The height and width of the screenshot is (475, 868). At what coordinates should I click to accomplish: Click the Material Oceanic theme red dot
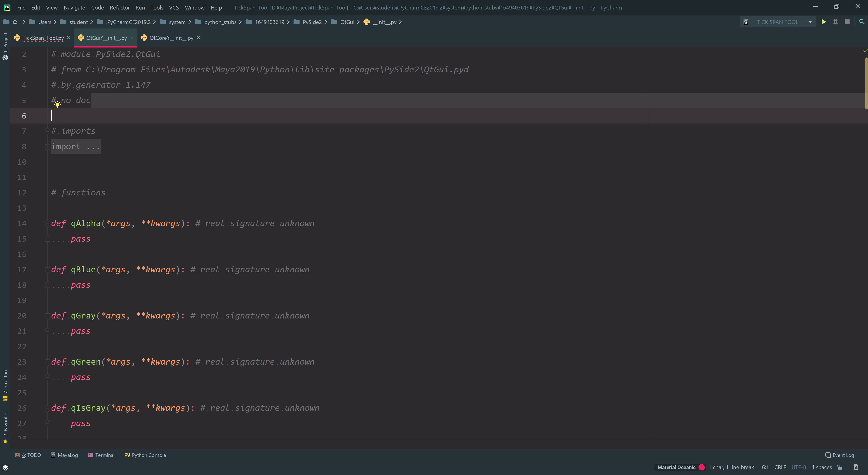(702, 467)
